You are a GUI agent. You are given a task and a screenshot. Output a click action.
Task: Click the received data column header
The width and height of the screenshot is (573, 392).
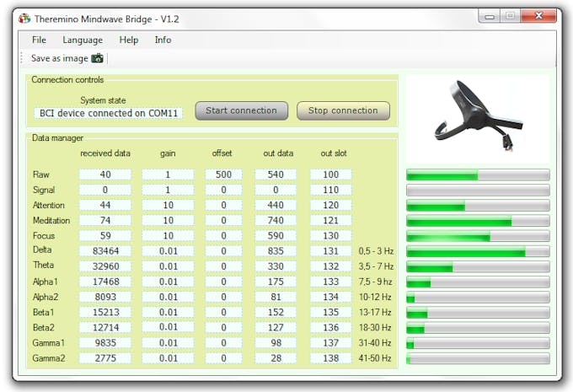tap(105, 153)
